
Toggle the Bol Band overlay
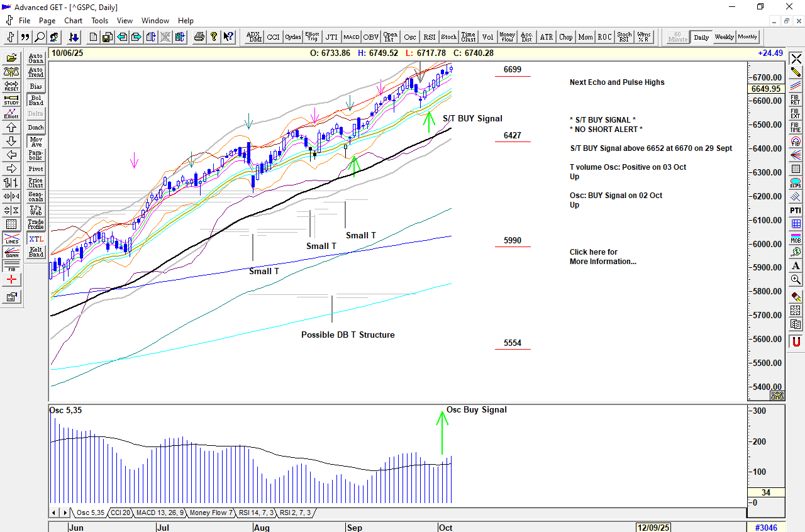pyautogui.click(x=36, y=100)
